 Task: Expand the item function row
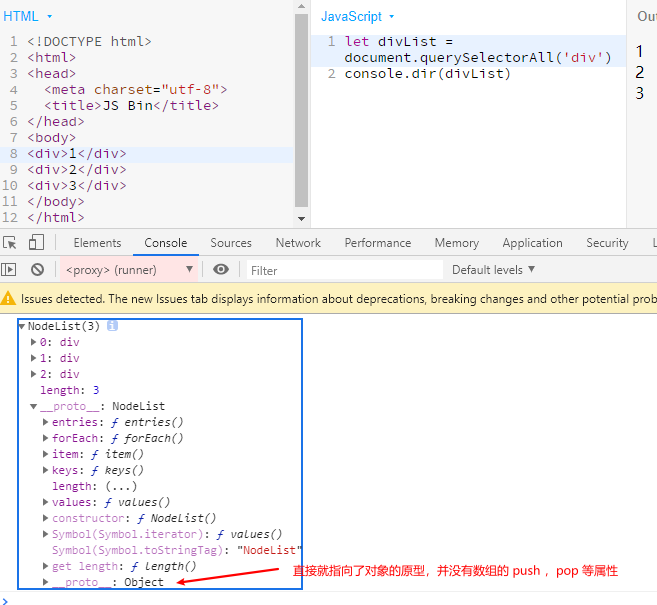coord(46,454)
